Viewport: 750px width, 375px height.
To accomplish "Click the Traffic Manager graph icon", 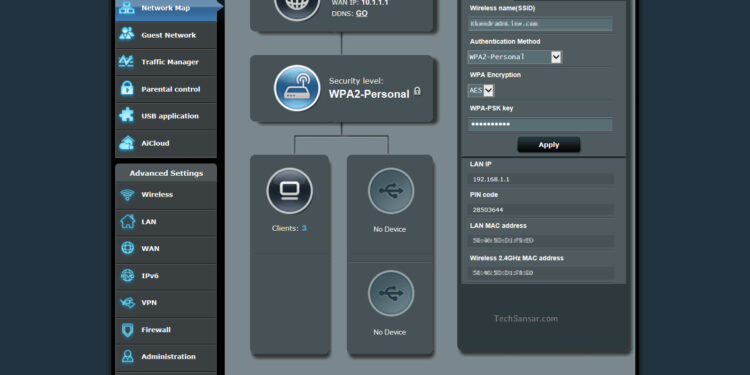I will tap(127, 62).
